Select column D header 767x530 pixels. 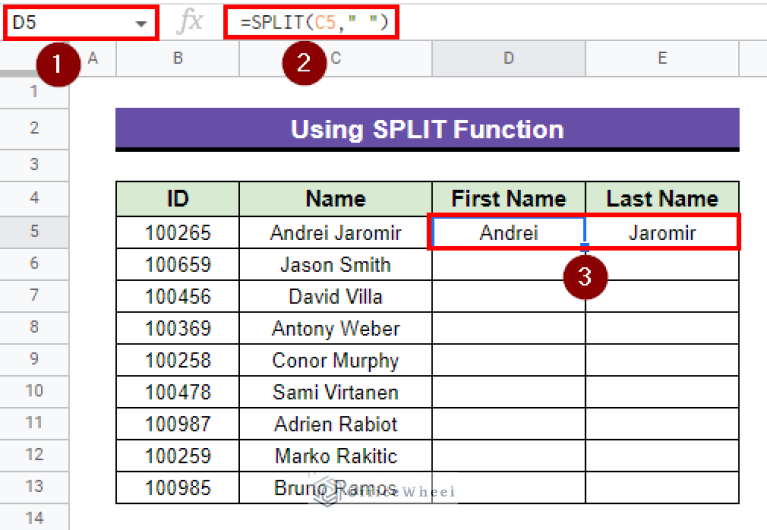pyautogui.click(x=508, y=59)
